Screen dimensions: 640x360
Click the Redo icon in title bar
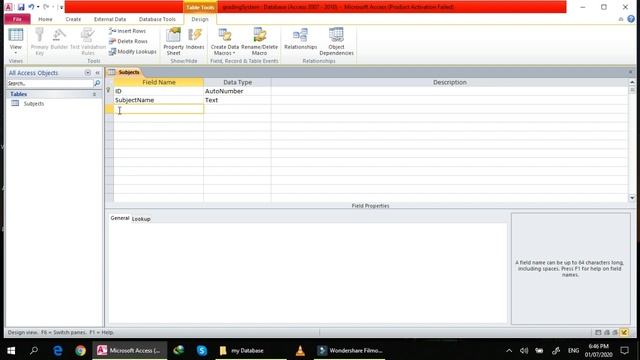point(46,7)
